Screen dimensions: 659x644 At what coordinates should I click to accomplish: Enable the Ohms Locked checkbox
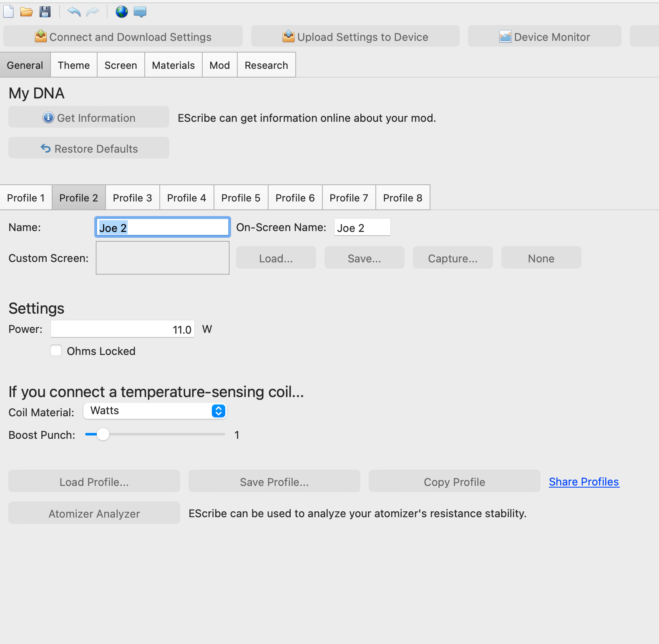coord(56,350)
